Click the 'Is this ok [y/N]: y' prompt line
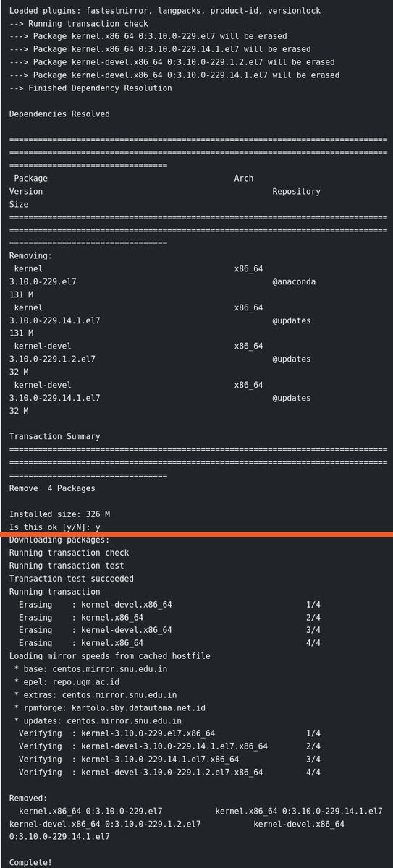Viewport: 393px width, 868px height. coord(54,527)
